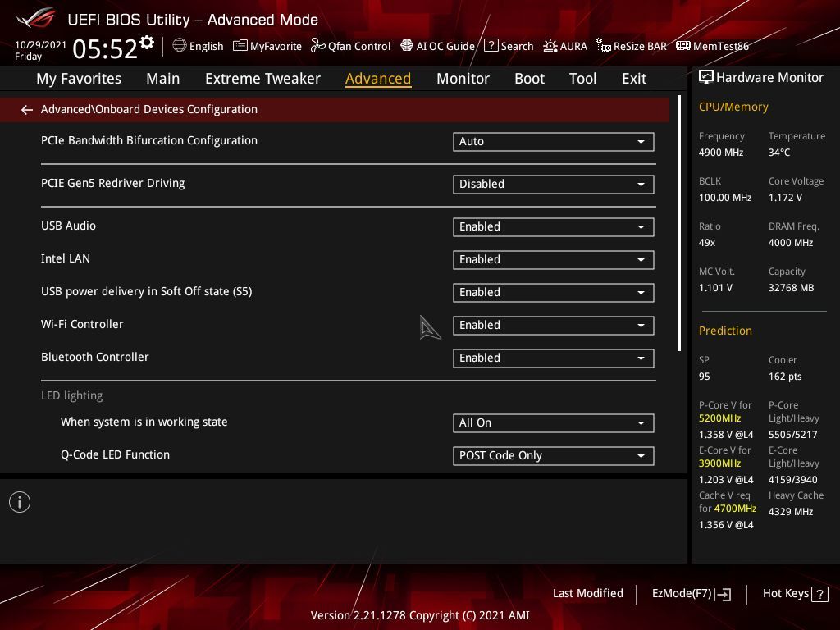Viewport: 840px width, 630px height.
Task: Click the EzMode exit arrow icon
Action: pyautogui.click(x=723, y=594)
